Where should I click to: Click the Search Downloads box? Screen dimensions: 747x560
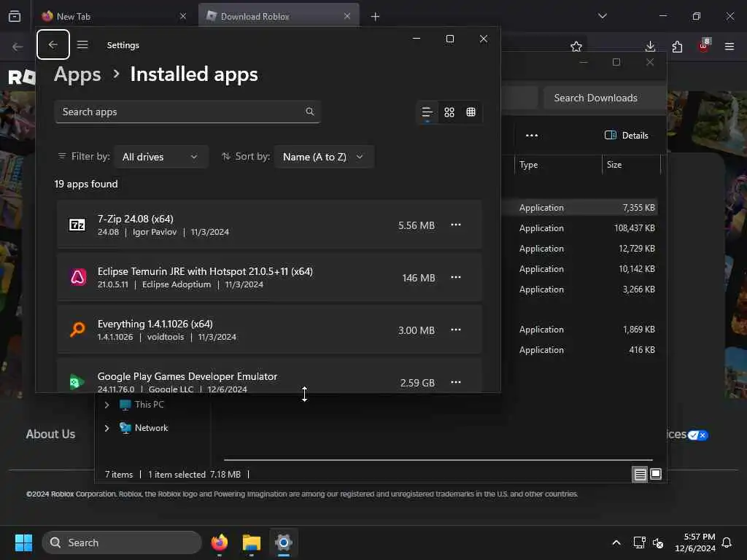605,98
